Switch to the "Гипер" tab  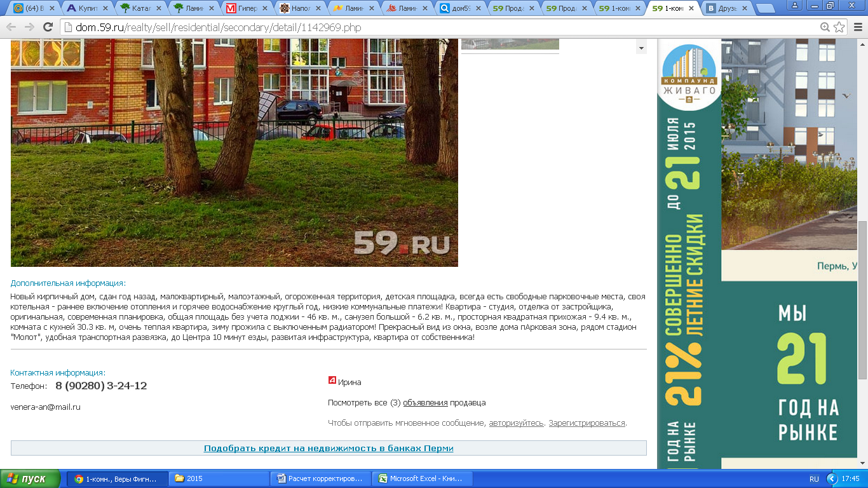pyautogui.click(x=246, y=9)
